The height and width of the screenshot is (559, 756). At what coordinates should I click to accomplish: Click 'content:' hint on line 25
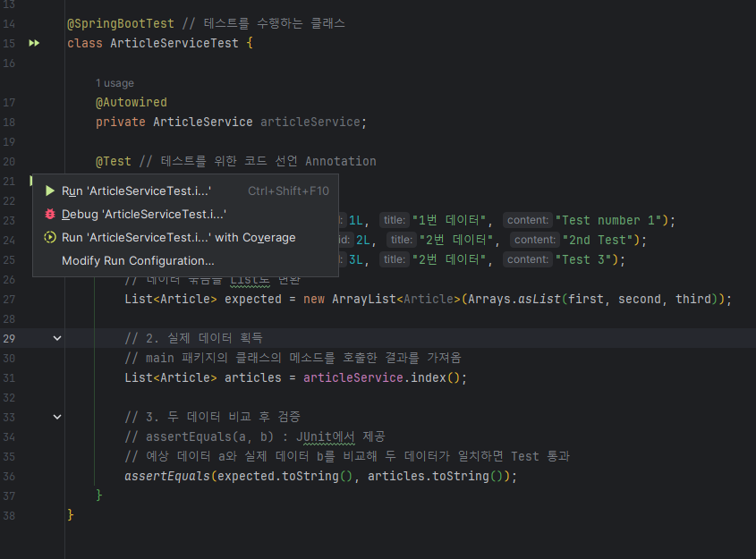click(528, 259)
